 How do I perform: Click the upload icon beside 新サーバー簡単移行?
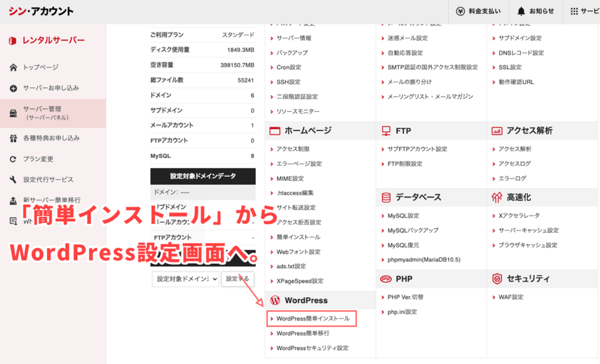tap(13, 200)
